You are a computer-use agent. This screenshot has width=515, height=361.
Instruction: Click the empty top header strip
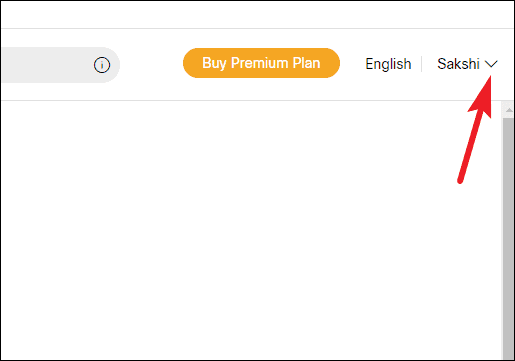pos(257,15)
